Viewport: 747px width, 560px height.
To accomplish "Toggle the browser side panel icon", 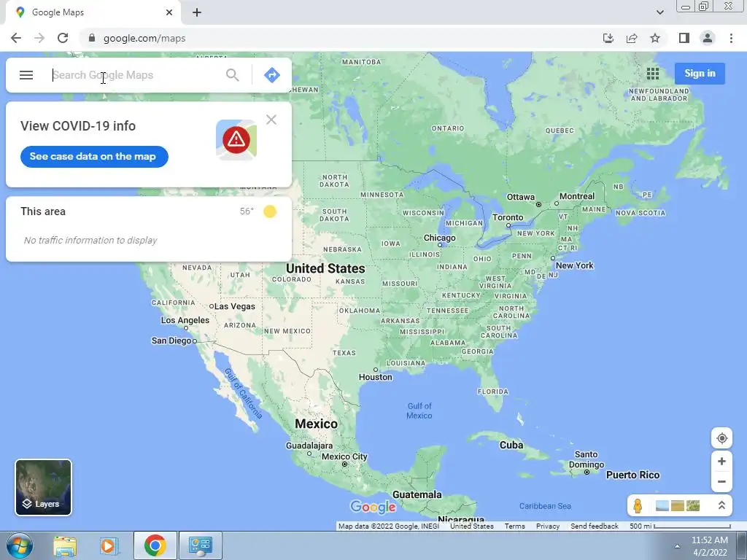I will point(684,38).
